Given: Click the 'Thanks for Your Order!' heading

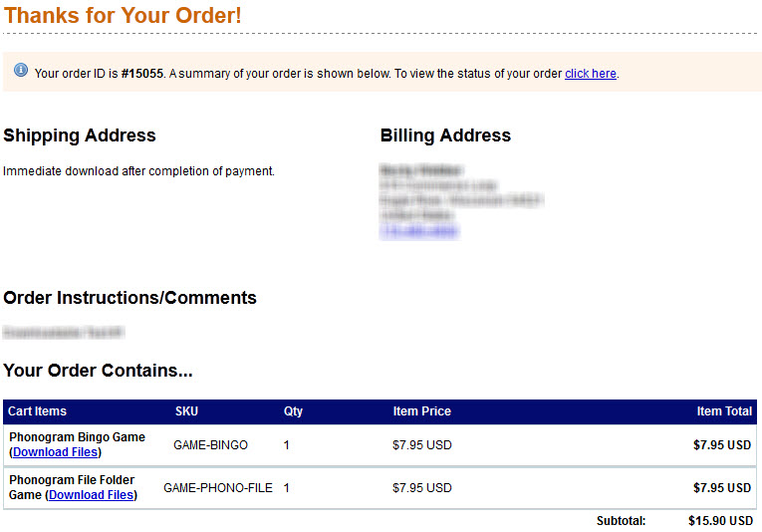Looking at the screenshot, I should coord(123,16).
